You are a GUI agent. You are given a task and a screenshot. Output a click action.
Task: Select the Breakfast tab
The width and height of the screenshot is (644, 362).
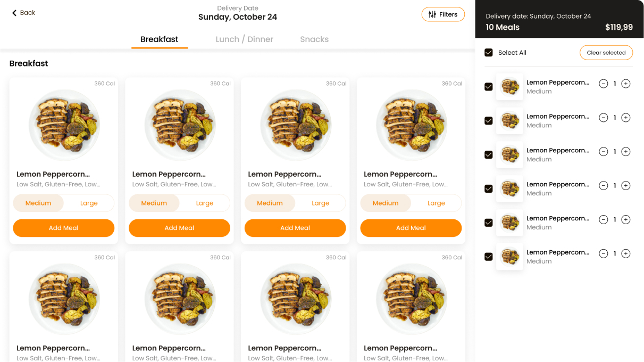pos(159,39)
